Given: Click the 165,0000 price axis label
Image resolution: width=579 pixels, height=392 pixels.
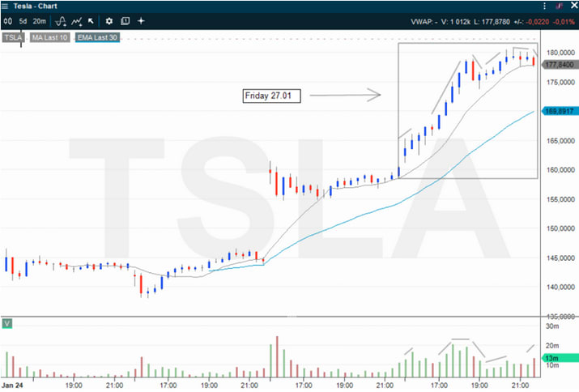Looking at the screenshot, I should click(560, 141).
